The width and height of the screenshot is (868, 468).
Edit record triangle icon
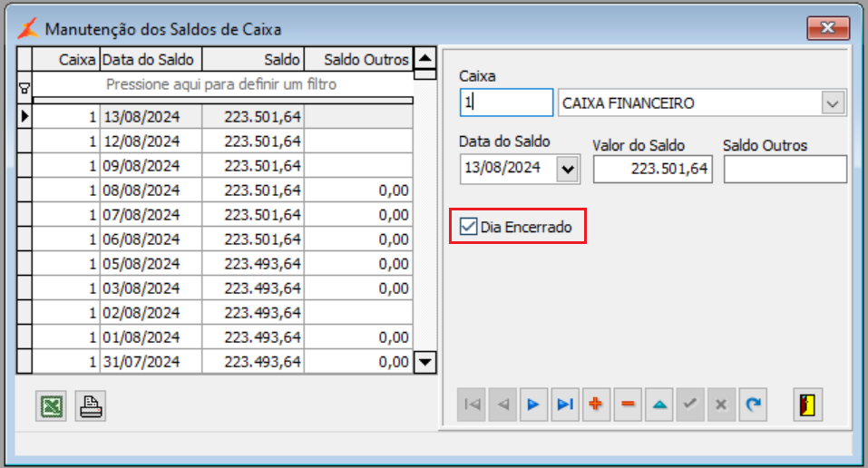(x=659, y=405)
